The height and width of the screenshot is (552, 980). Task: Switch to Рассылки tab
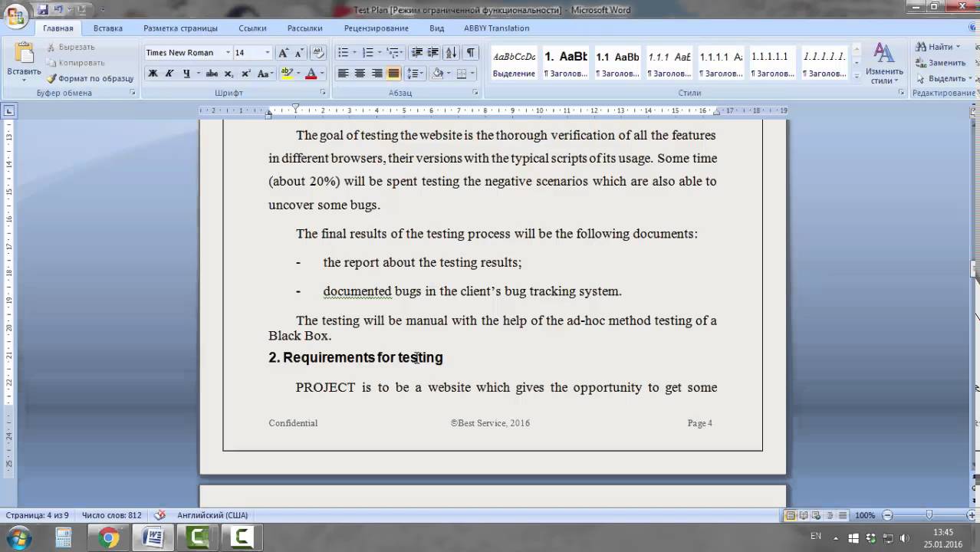point(304,28)
